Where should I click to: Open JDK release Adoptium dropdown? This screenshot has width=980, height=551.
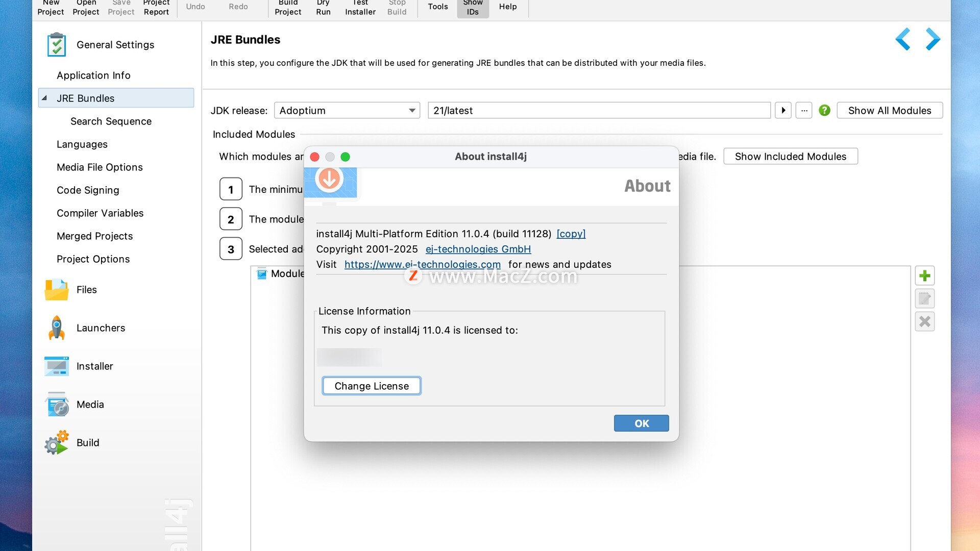point(347,110)
